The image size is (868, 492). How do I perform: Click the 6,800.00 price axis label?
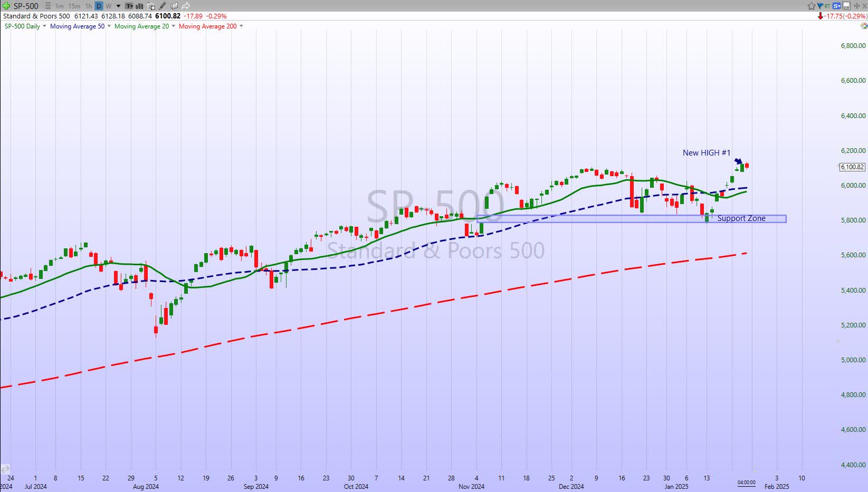point(853,46)
